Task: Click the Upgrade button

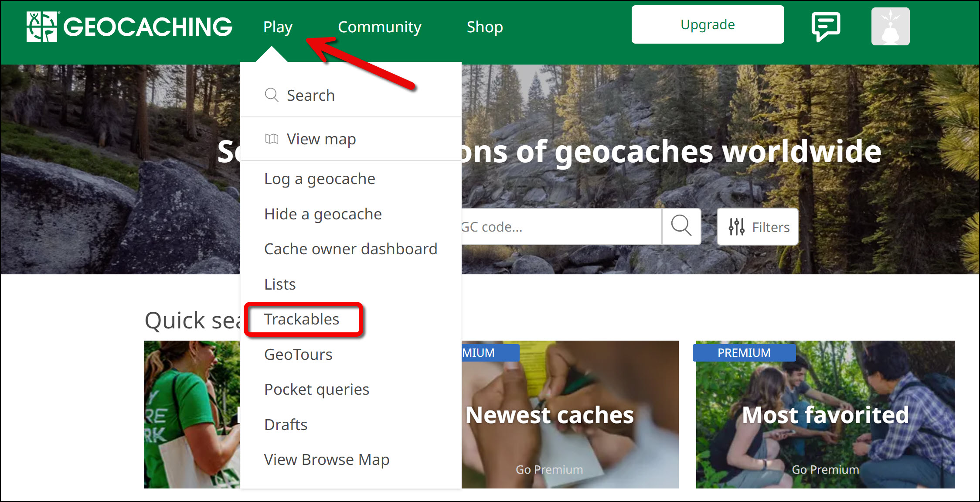Action: click(708, 25)
